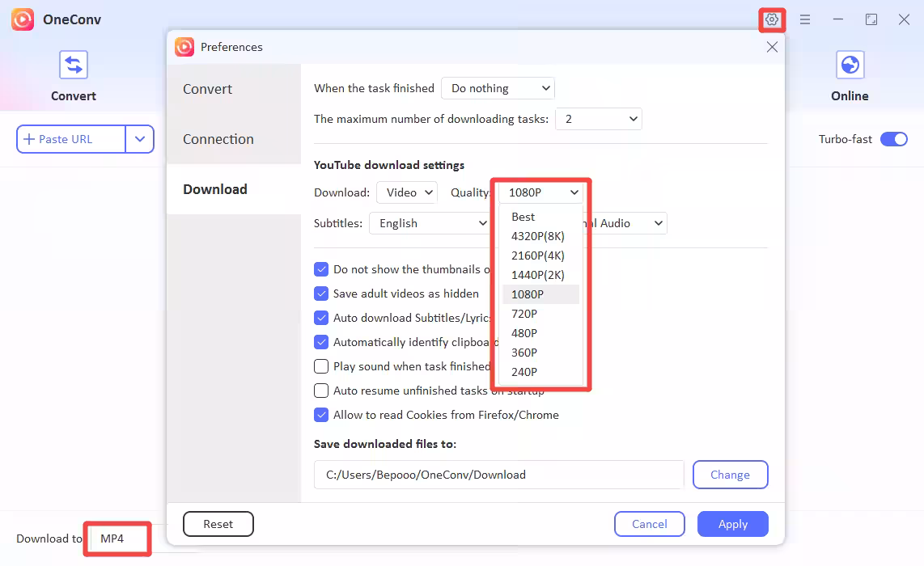Switch to the Connection tab

click(x=218, y=139)
